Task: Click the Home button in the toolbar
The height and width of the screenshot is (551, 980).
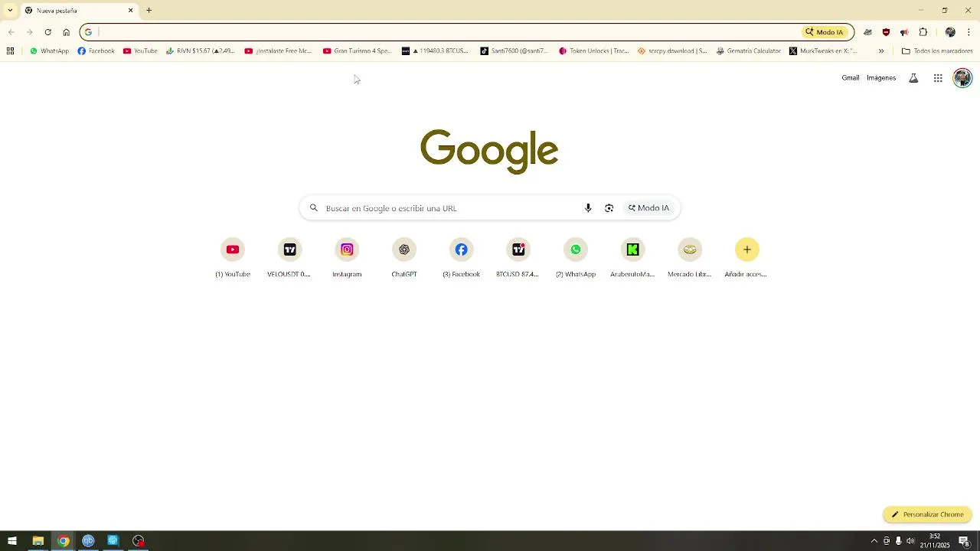Action: pos(66,32)
